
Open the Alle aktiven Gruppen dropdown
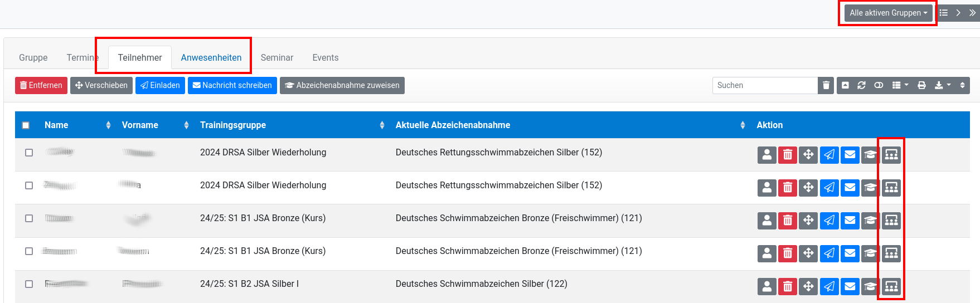(x=888, y=13)
